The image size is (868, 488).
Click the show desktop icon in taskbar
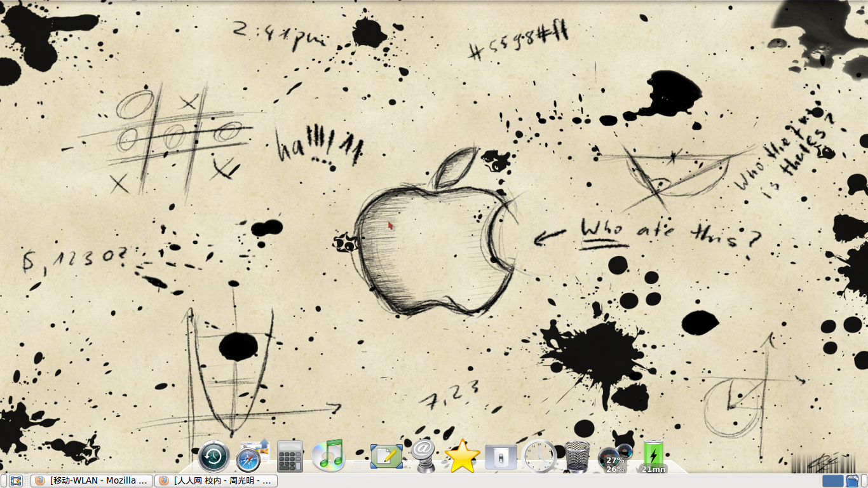point(16,481)
